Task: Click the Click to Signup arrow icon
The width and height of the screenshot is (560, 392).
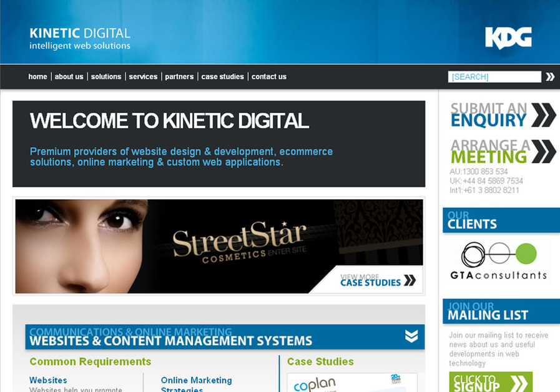Action: tap(519, 383)
